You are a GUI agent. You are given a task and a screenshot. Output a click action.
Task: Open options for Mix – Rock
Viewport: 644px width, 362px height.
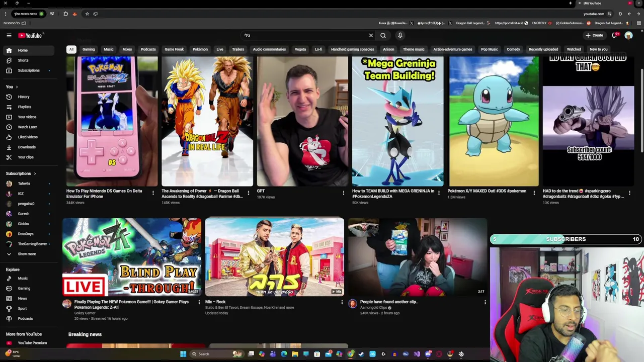click(342, 302)
